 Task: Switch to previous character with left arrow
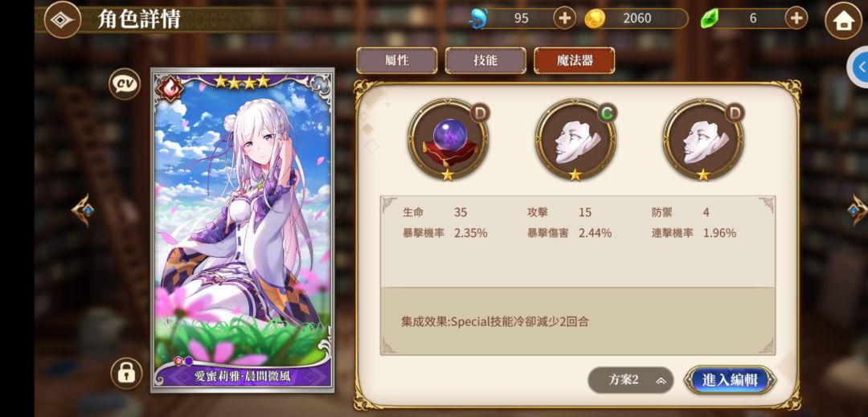click(x=83, y=210)
